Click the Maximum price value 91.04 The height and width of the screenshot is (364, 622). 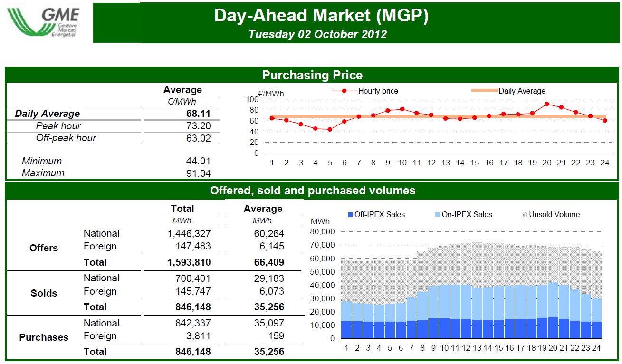click(x=199, y=173)
